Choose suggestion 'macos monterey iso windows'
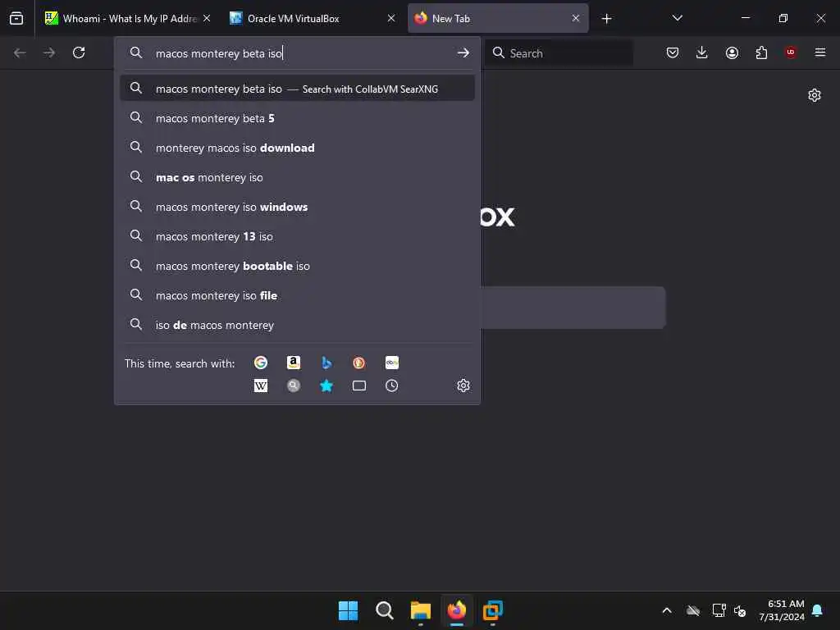 297,207
